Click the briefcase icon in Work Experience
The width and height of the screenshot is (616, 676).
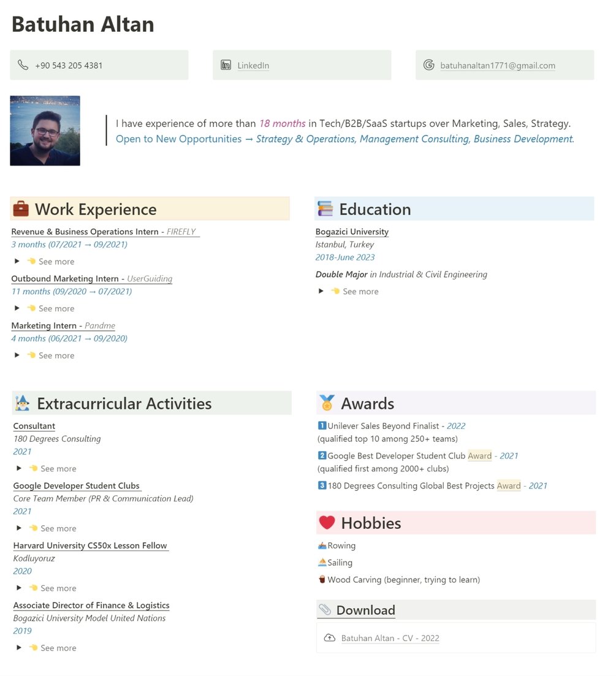click(21, 209)
